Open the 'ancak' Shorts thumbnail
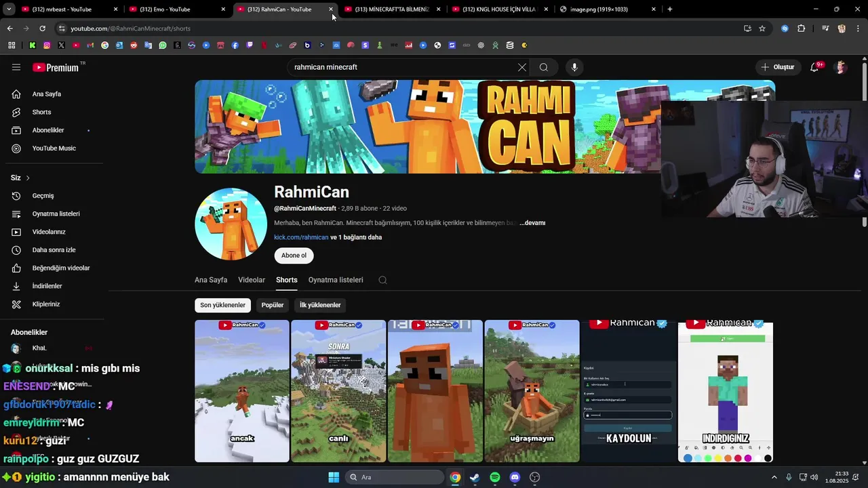868x488 pixels. [x=242, y=391]
